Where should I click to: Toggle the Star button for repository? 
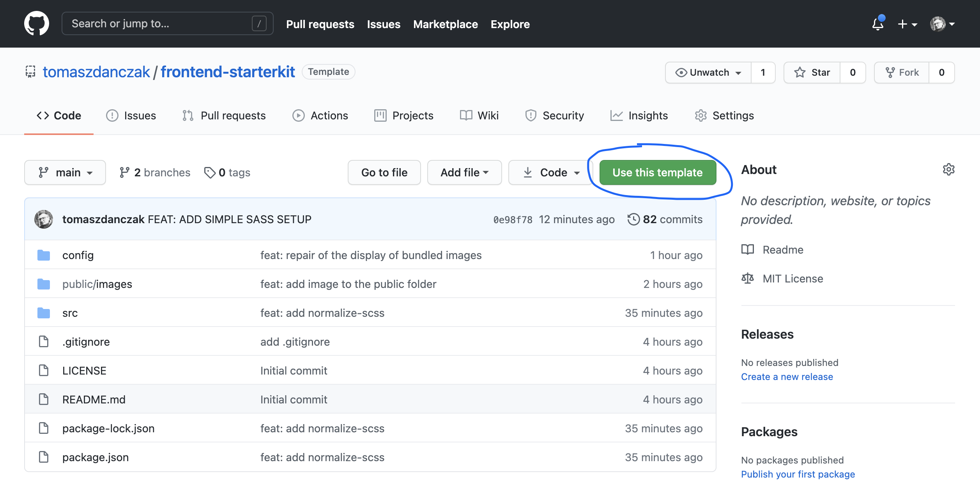812,73
